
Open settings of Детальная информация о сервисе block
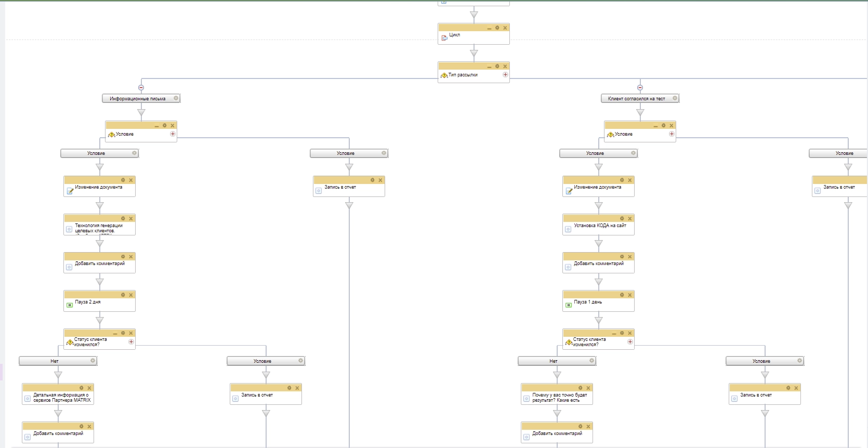(81, 388)
